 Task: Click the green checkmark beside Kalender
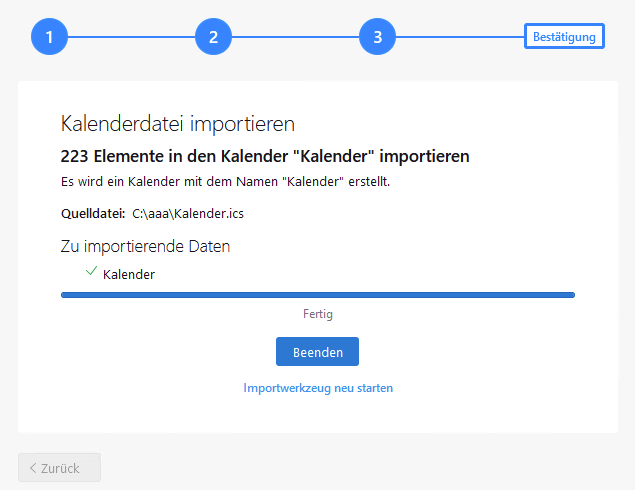(x=91, y=272)
